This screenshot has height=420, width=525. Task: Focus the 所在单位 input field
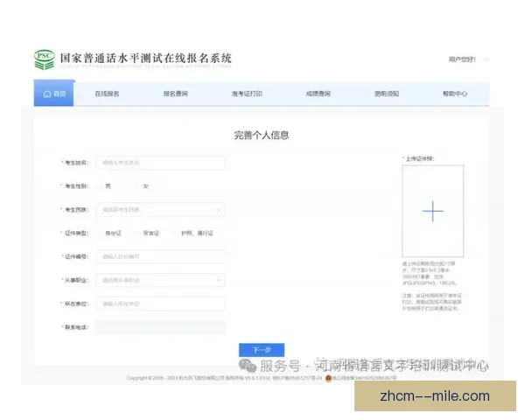pyautogui.click(x=161, y=304)
